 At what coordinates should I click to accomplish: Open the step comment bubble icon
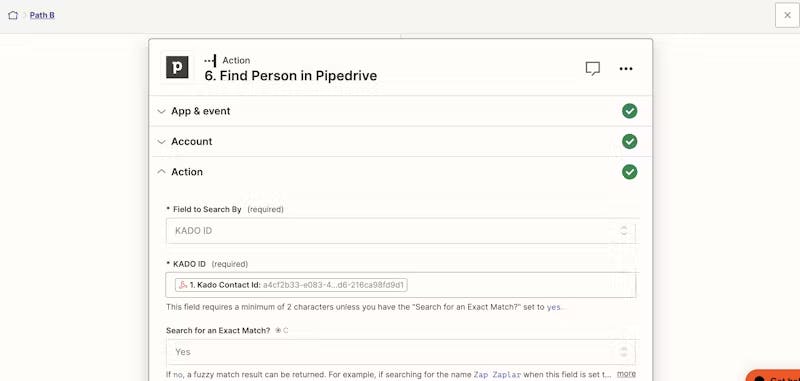(x=592, y=68)
